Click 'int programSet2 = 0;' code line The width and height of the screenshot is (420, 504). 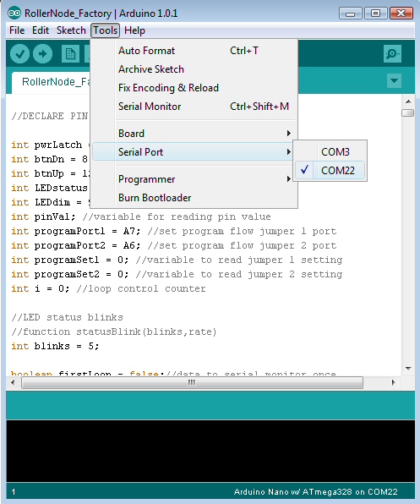click(x=177, y=275)
